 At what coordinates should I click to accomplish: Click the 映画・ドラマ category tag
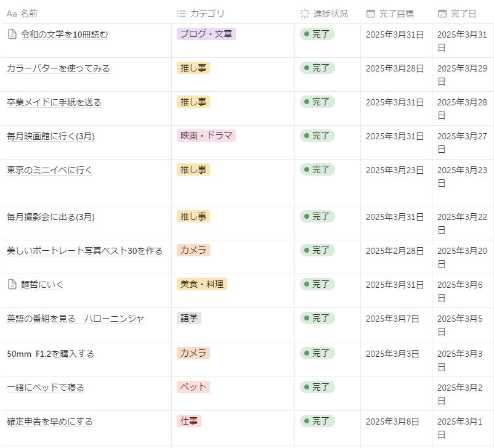pos(206,136)
